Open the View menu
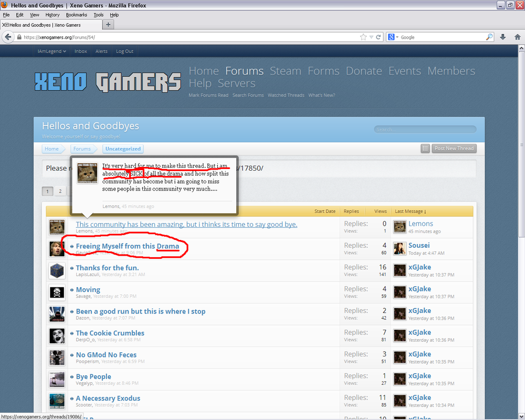The width and height of the screenshot is (525, 420). [35, 15]
